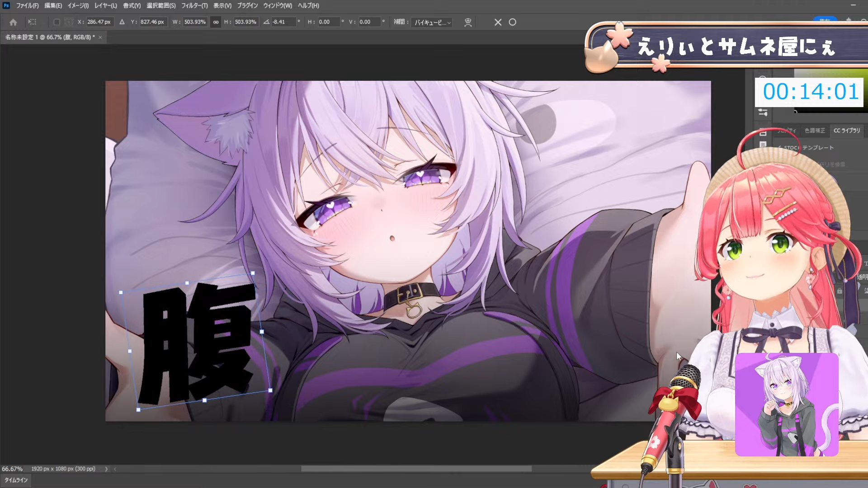Screen dimensions: 868x488
Task: Open the レイヤー(L) menu
Action: point(105,5)
